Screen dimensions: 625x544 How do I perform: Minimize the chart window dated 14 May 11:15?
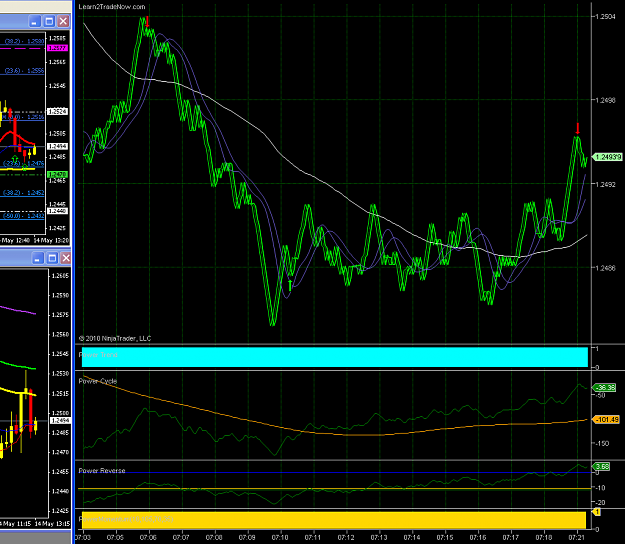pos(37,258)
